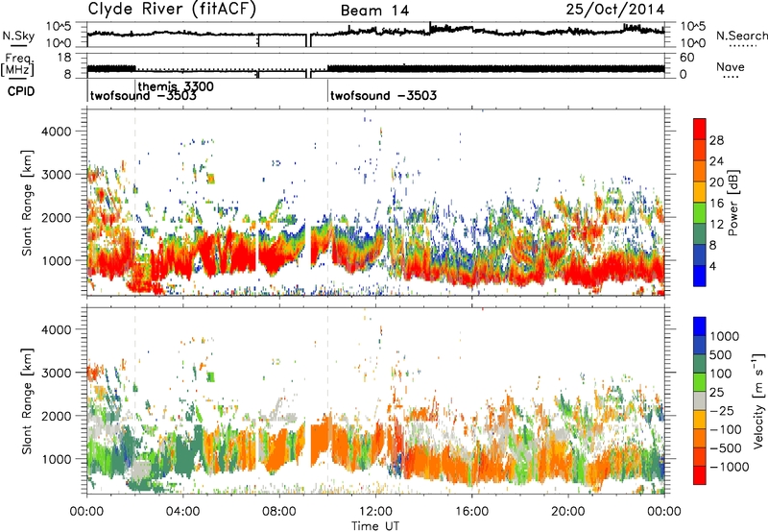
Task: Click the 'themis 3300' CPID text
Action: (x=176, y=86)
